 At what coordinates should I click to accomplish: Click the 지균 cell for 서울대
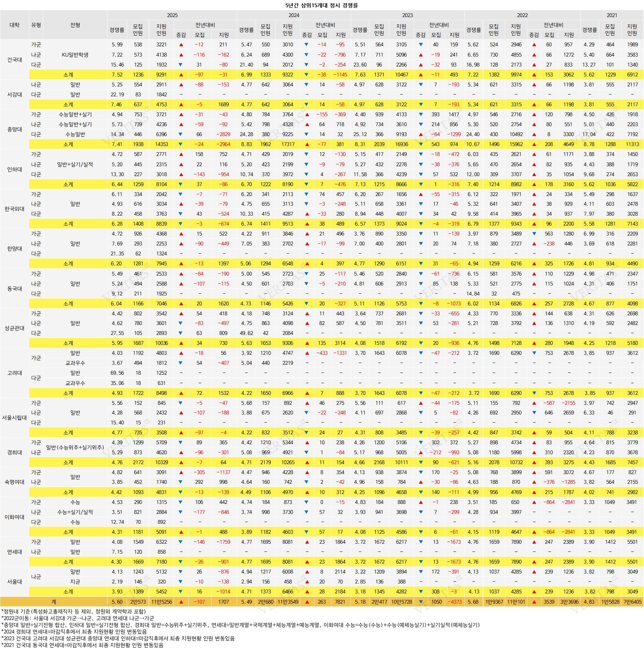pos(75,582)
